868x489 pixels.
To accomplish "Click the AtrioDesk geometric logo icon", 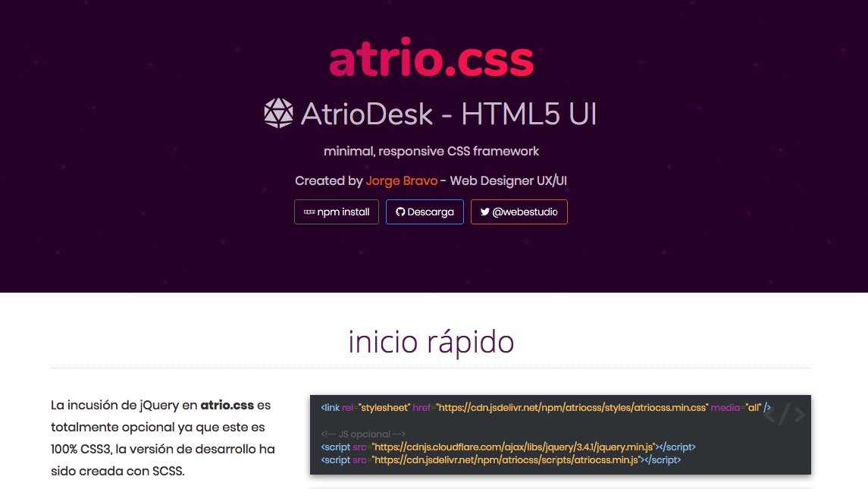I will pyautogui.click(x=278, y=114).
